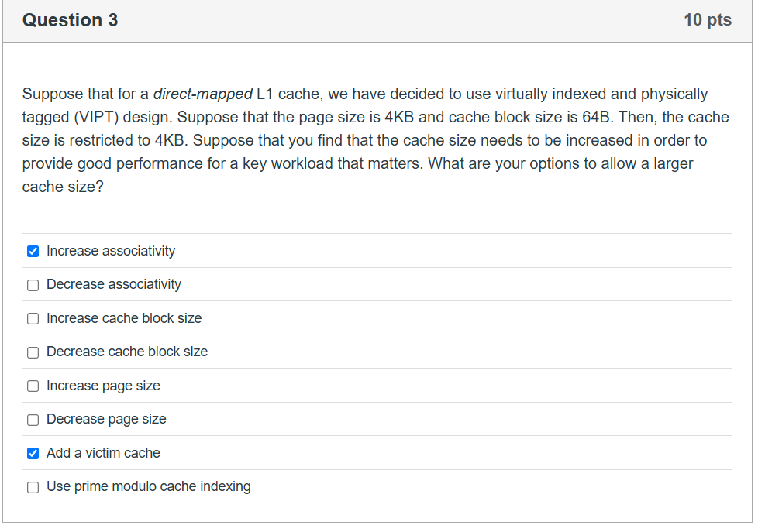Uncheck the Add a victim cache checkbox

[x=33, y=453]
